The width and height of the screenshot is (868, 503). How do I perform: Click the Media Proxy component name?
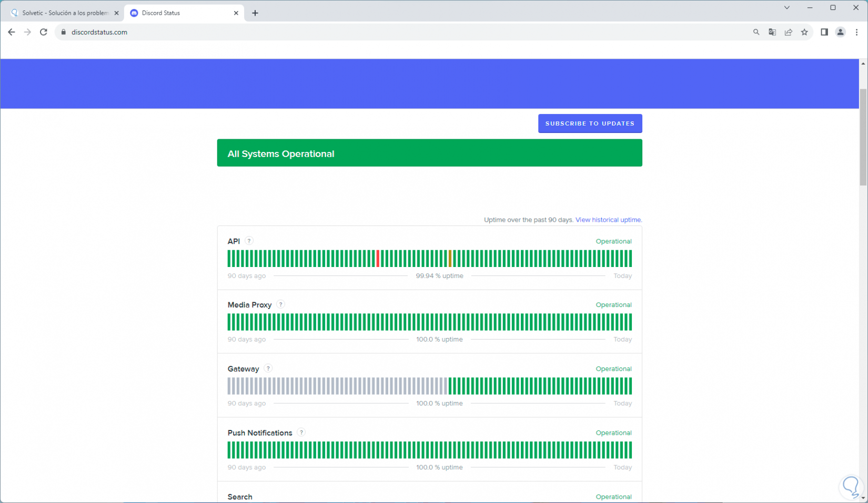pos(250,305)
